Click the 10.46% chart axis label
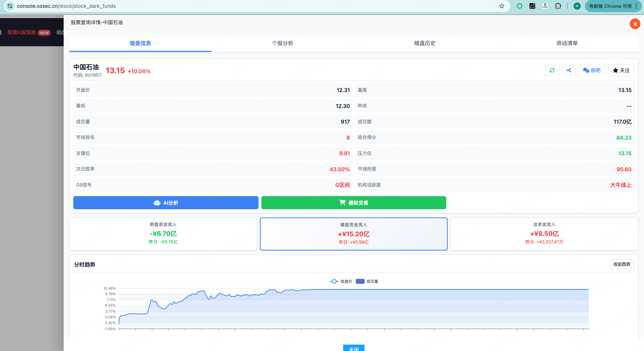The image size is (644, 351). 110,288
